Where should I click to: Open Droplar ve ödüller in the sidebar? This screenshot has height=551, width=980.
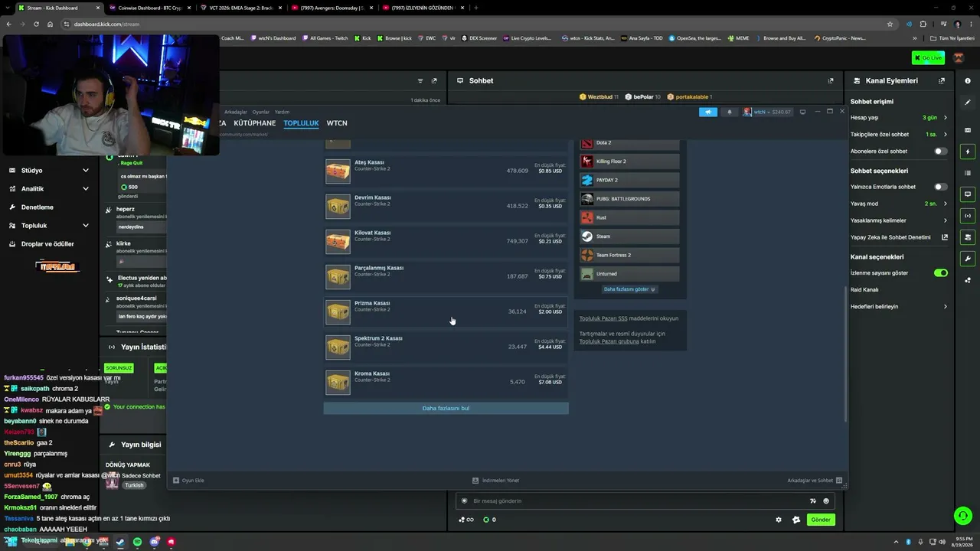tap(49, 244)
